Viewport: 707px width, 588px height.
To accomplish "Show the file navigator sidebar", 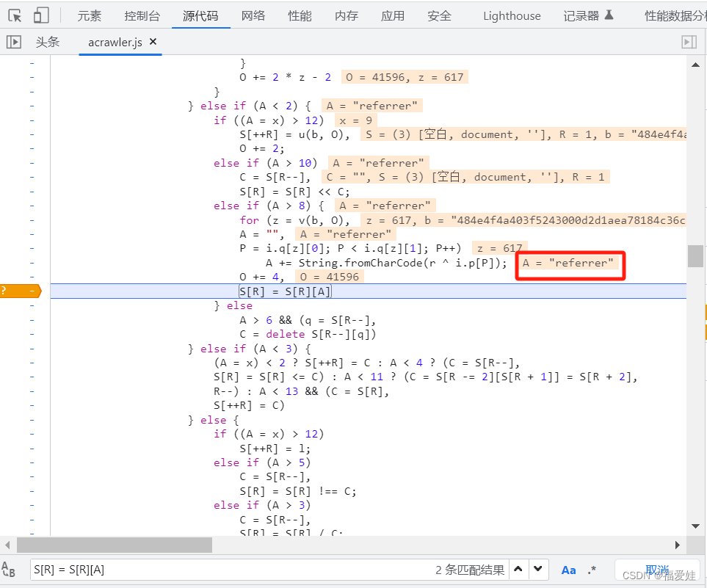I will [x=14, y=42].
